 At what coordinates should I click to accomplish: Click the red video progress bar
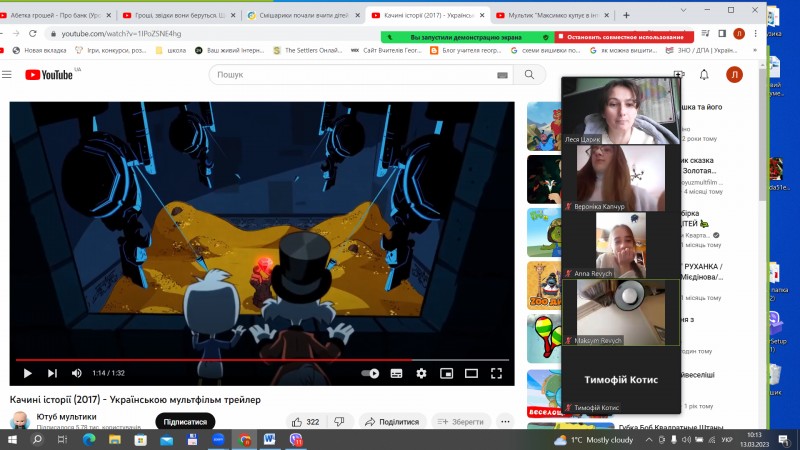click(200, 360)
